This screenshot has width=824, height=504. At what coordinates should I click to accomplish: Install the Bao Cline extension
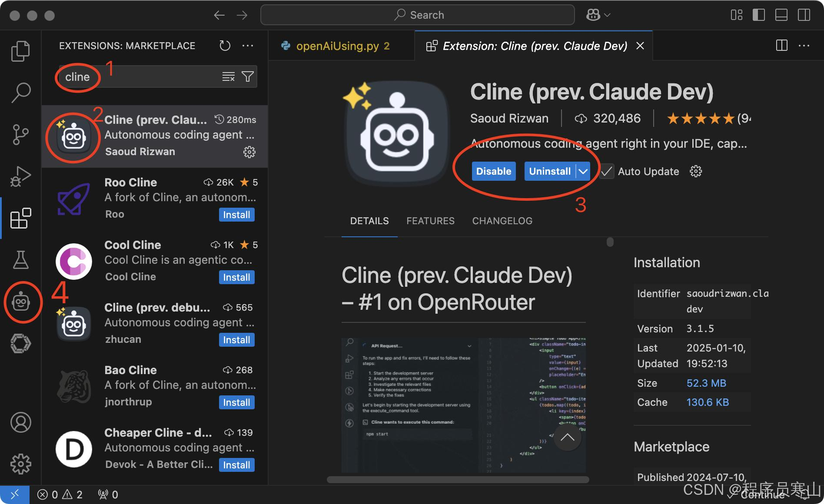(236, 402)
